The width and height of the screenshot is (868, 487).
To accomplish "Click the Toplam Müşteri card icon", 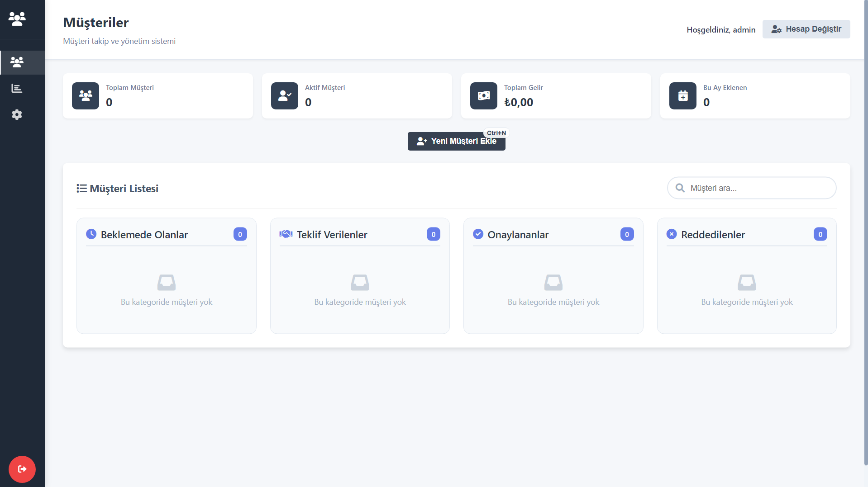I will tap(86, 95).
